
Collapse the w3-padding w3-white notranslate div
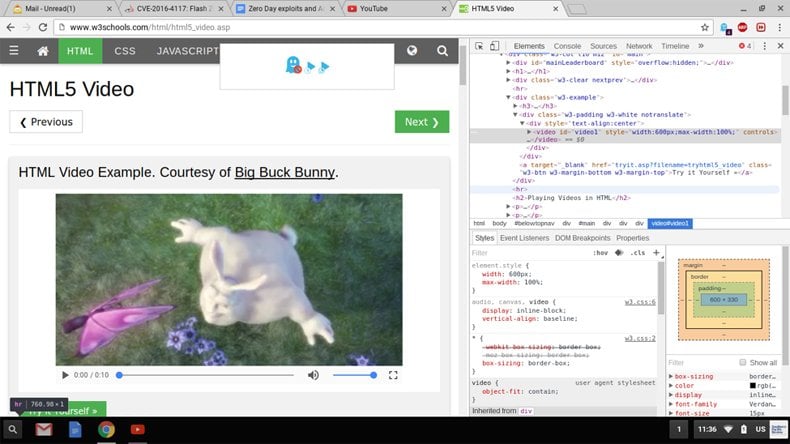[515, 115]
